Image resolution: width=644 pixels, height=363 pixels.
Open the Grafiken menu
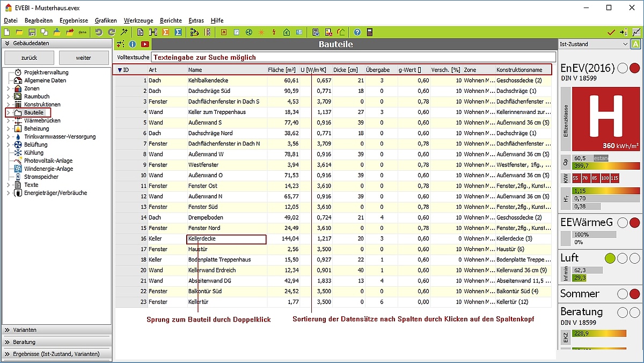106,20
